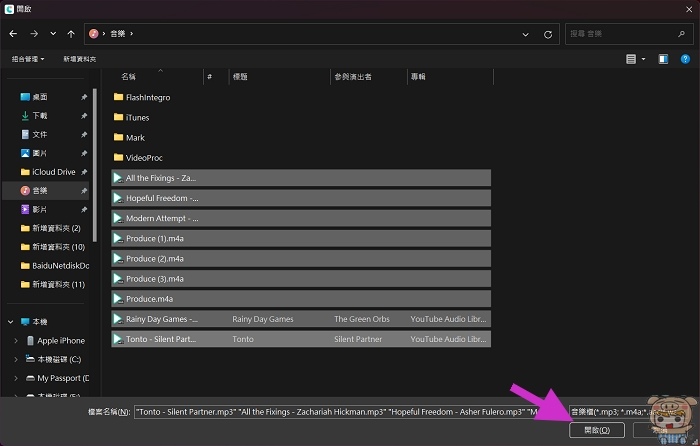Open the address bar history dropdown
Screen dimensions: 700x446
coord(527,34)
